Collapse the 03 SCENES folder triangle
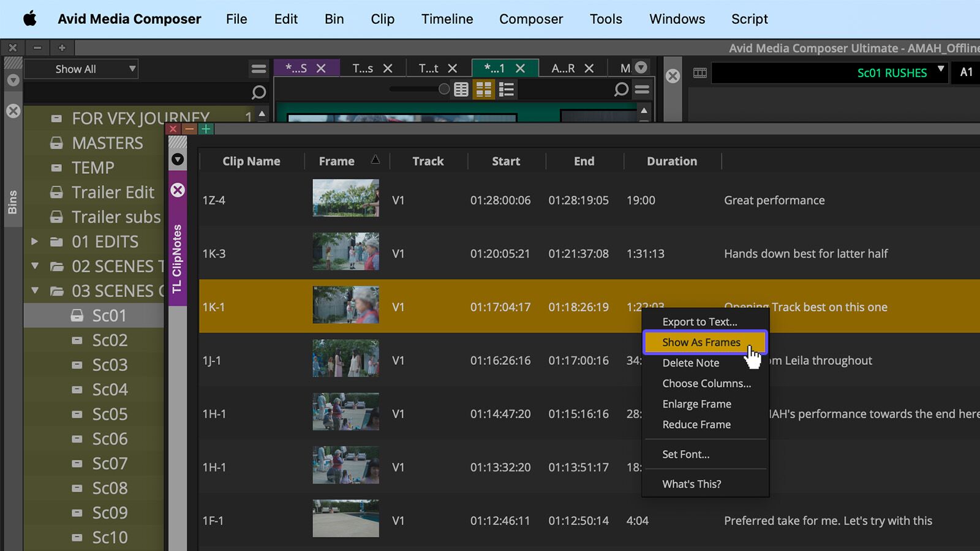980x551 pixels. pyautogui.click(x=36, y=291)
